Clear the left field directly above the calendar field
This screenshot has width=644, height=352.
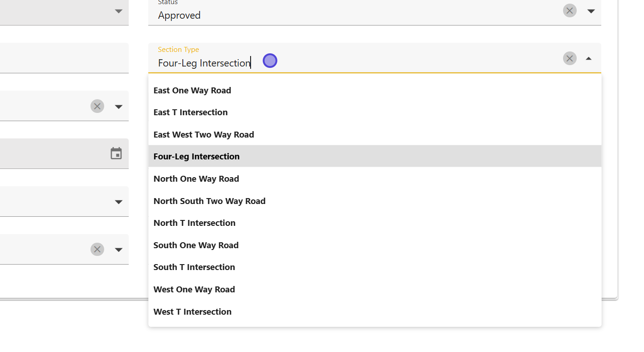click(x=97, y=106)
